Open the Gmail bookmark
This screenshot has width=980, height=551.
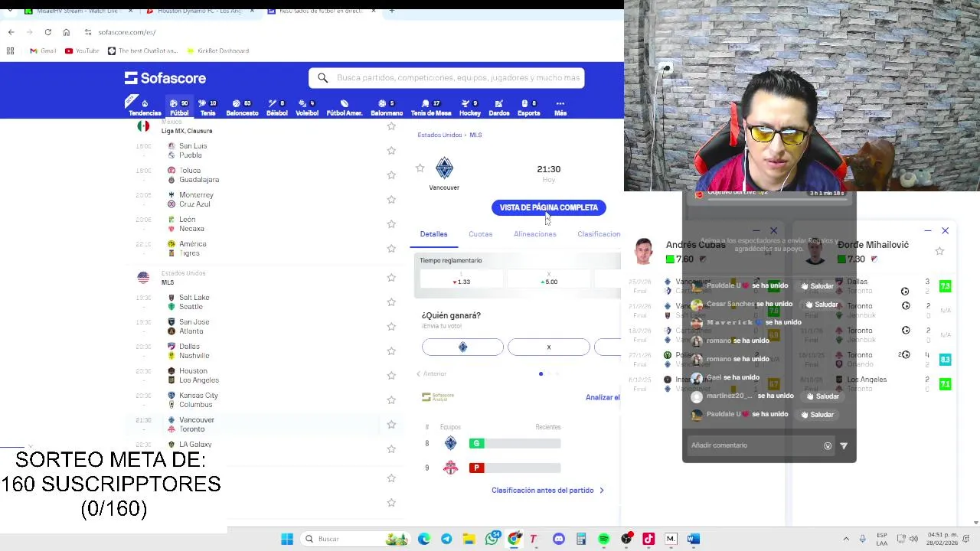tap(43, 51)
